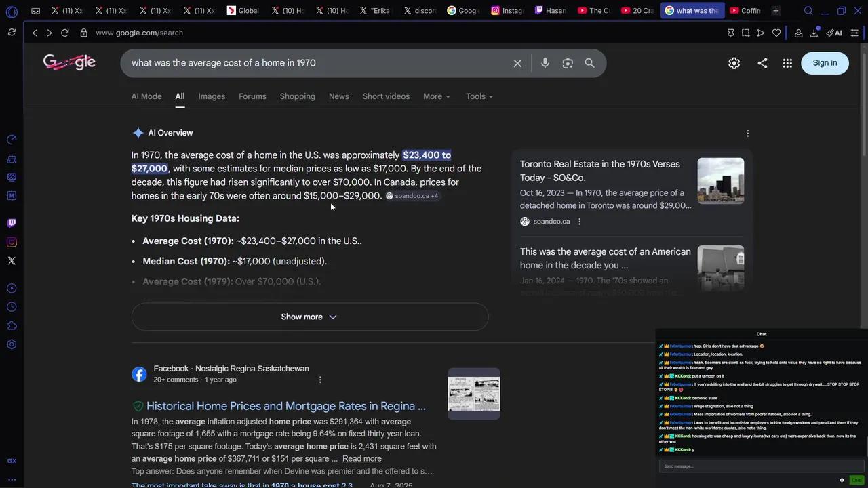Viewport: 868px width, 488px height.
Task: Click the Sign in button
Action: pyautogui.click(x=825, y=63)
